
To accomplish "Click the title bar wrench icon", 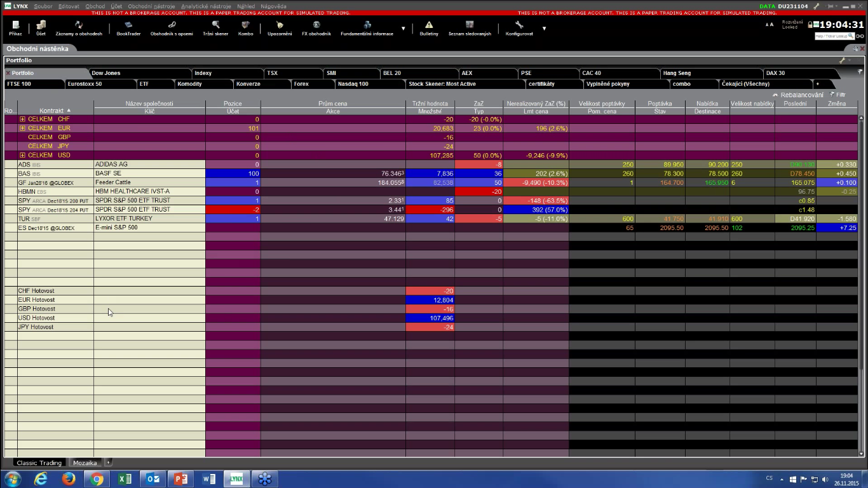I will point(817,6).
